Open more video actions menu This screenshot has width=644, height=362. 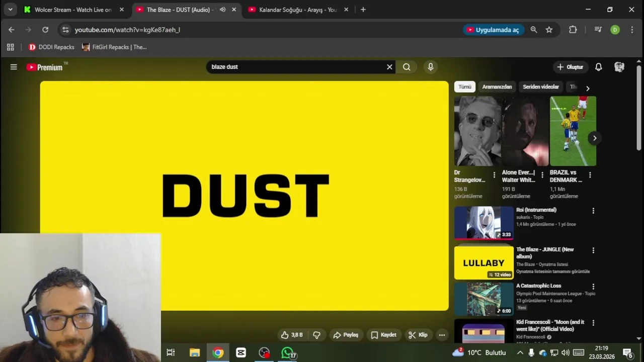(x=442, y=335)
